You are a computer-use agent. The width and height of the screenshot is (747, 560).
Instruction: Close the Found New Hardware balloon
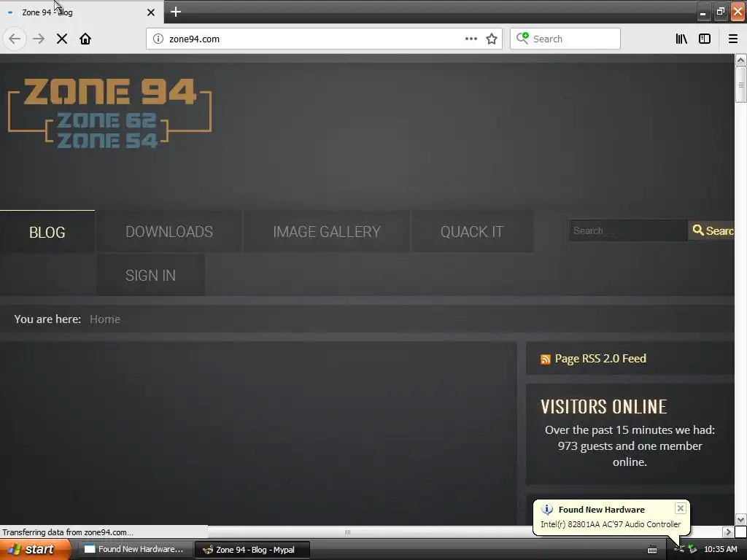[681, 508]
